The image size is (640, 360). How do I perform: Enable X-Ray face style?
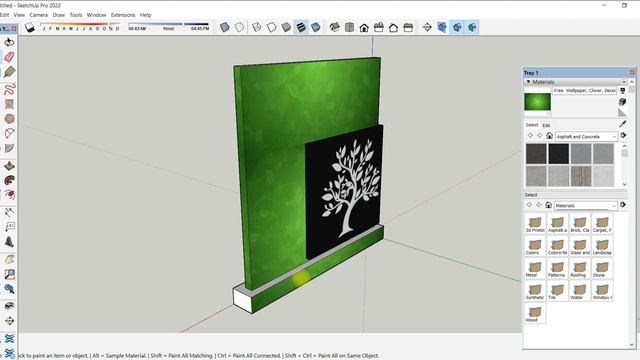point(224,27)
